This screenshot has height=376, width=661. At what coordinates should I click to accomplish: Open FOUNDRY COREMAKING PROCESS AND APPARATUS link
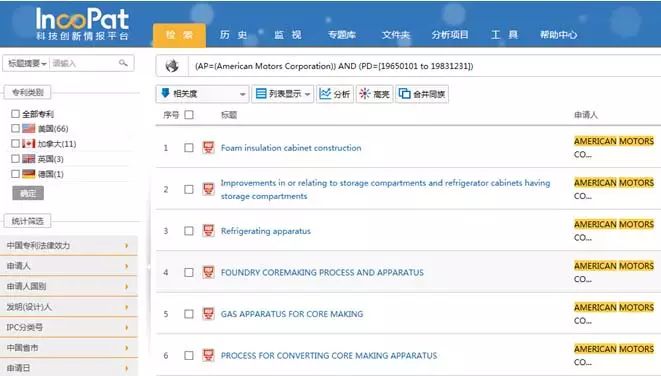(x=322, y=272)
